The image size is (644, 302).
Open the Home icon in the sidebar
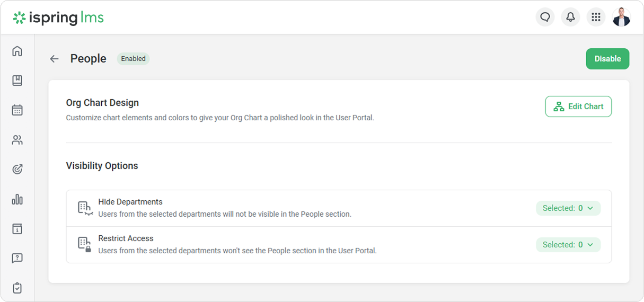click(17, 51)
